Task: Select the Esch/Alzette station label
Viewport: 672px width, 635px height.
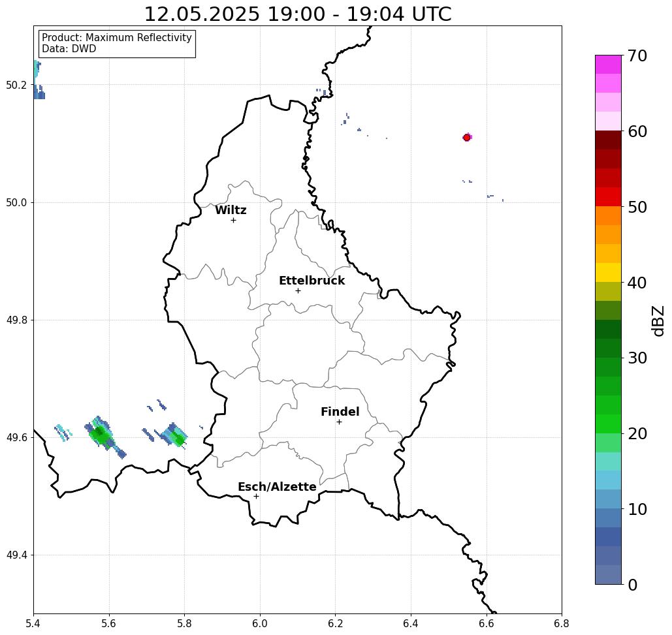Action: coord(277,487)
